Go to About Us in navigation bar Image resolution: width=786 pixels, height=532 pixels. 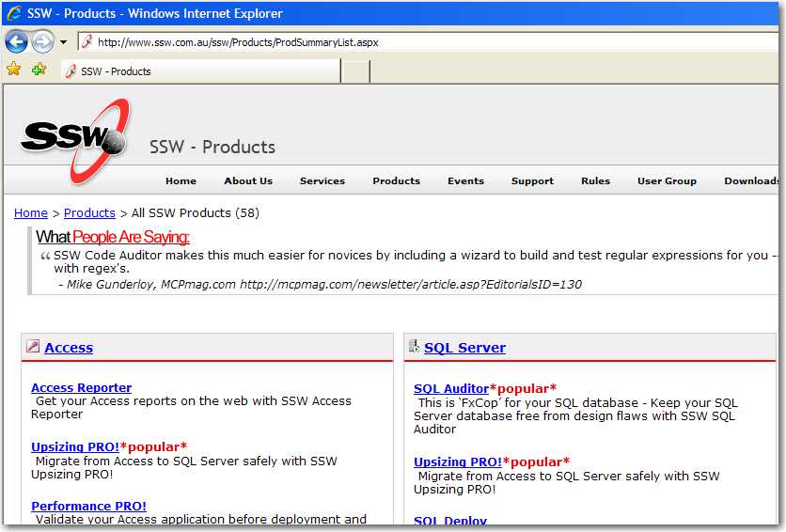[x=248, y=180]
